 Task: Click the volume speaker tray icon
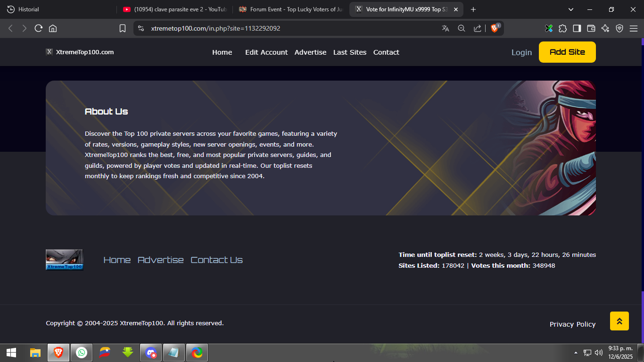pos(599,353)
